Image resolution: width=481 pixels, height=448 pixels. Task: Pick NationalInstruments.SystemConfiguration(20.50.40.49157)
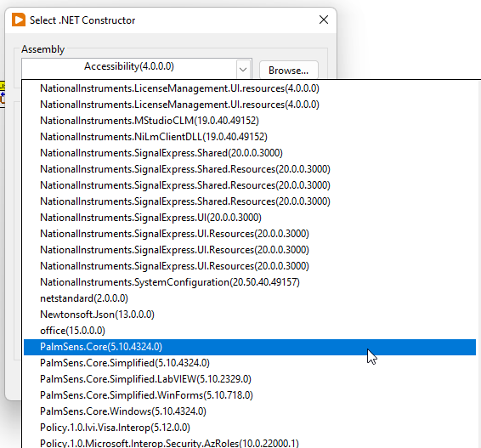coord(250,282)
